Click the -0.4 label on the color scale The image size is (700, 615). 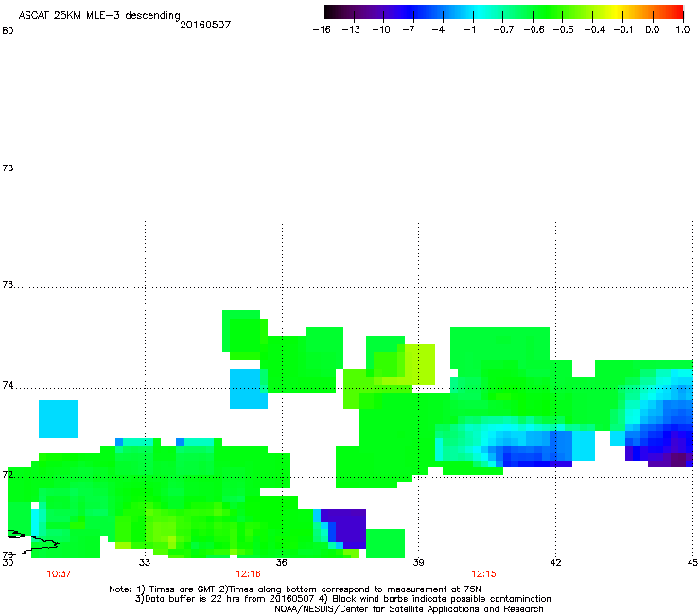tap(595, 30)
